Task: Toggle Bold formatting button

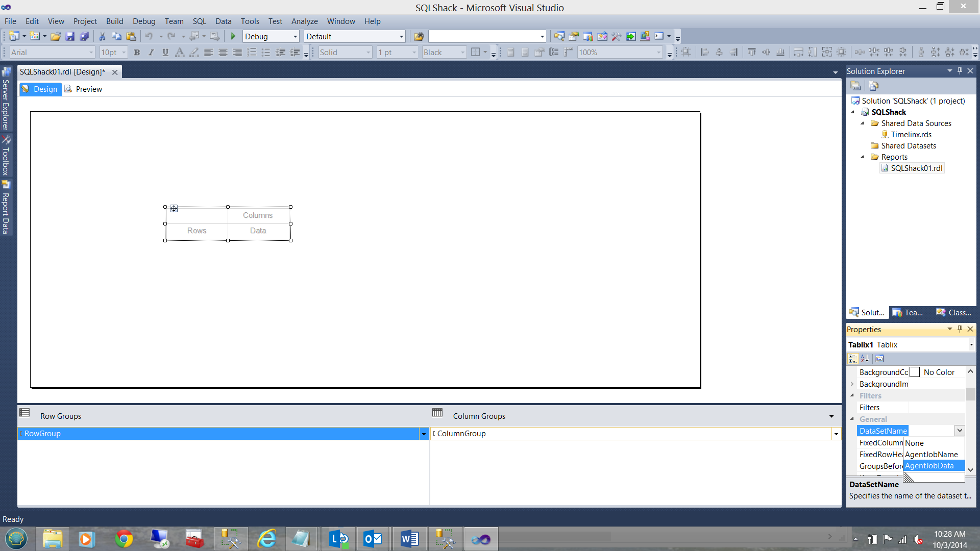Action: pos(137,52)
